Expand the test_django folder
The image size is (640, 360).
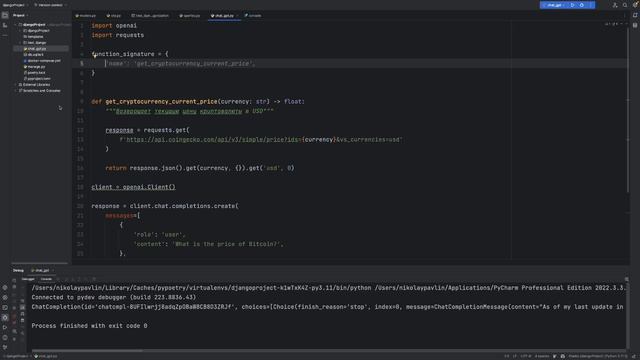[20, 42]
